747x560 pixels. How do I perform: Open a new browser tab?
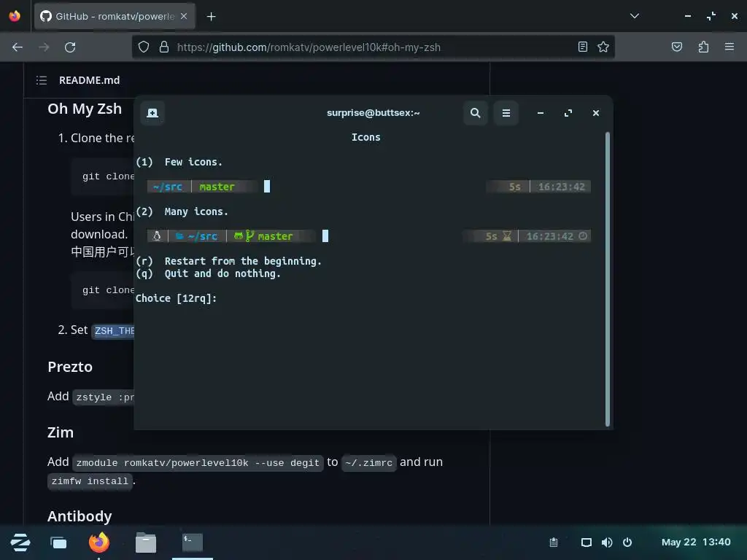coord(211,17)
